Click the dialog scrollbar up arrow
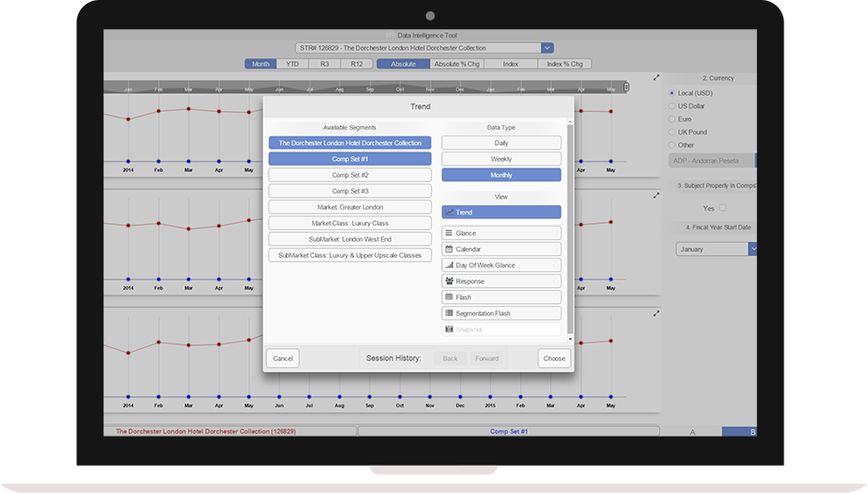Screen dimensions: 868x493 570,121
